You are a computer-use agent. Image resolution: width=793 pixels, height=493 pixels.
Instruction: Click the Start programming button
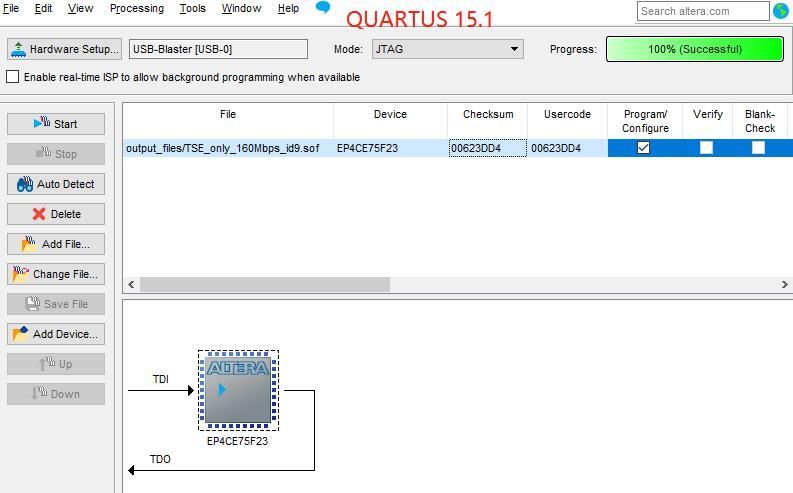[x=56, y=124]
